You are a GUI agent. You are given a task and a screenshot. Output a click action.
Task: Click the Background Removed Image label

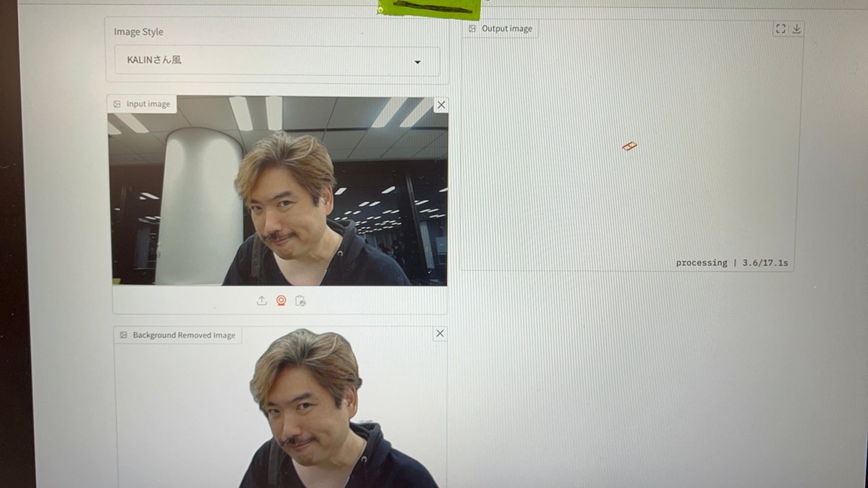coord(178,335)
